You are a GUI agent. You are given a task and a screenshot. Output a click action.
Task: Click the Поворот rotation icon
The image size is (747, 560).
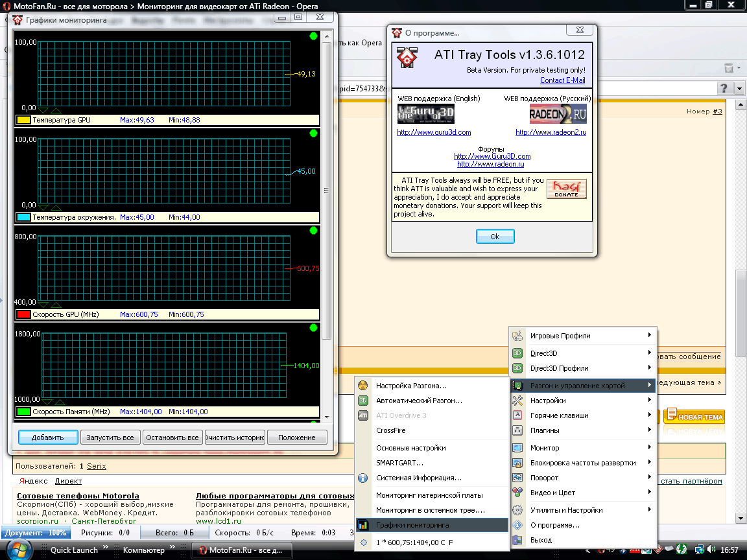point(517,478)
